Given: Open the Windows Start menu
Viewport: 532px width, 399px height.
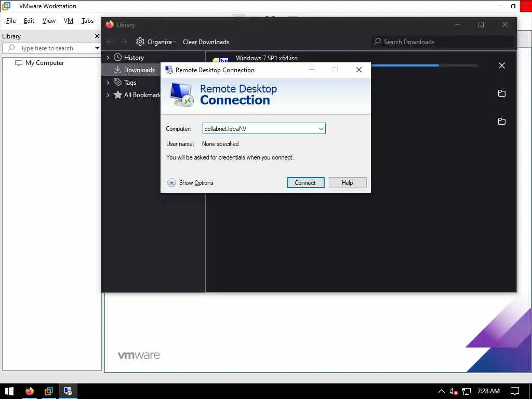Looking at the screenshot, I should pyautogui.click(x=9, y=391).
